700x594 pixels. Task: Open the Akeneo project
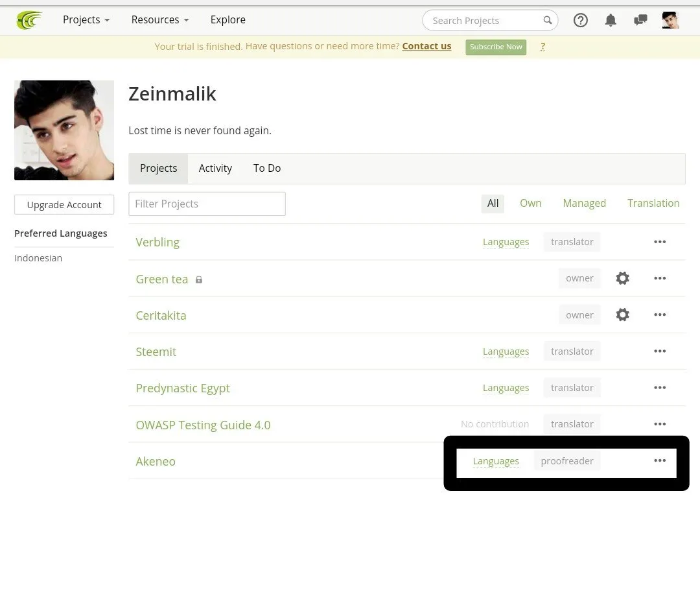[x=156, y=461]
